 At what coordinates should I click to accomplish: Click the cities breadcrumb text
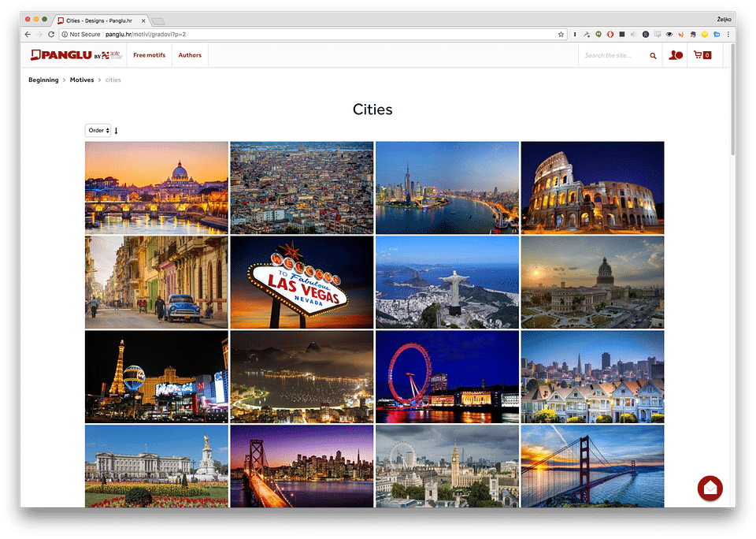[x=113, y=80]
